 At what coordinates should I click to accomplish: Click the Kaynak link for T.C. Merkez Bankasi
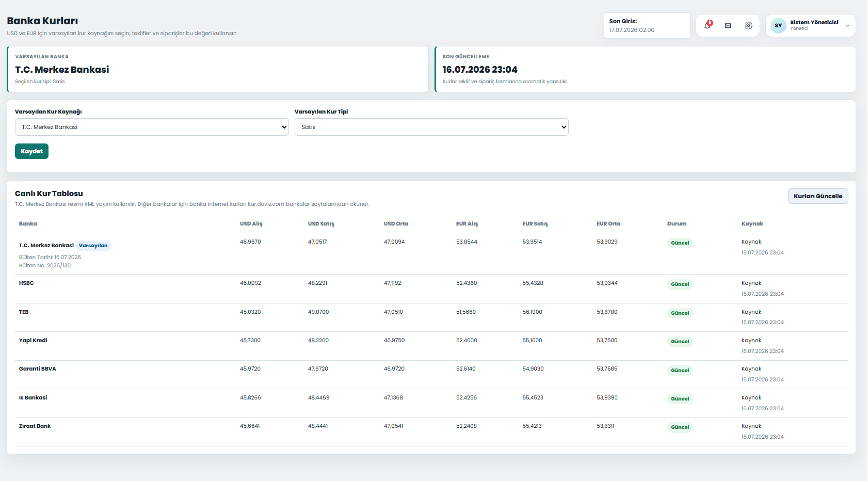(x=751, y=242)
